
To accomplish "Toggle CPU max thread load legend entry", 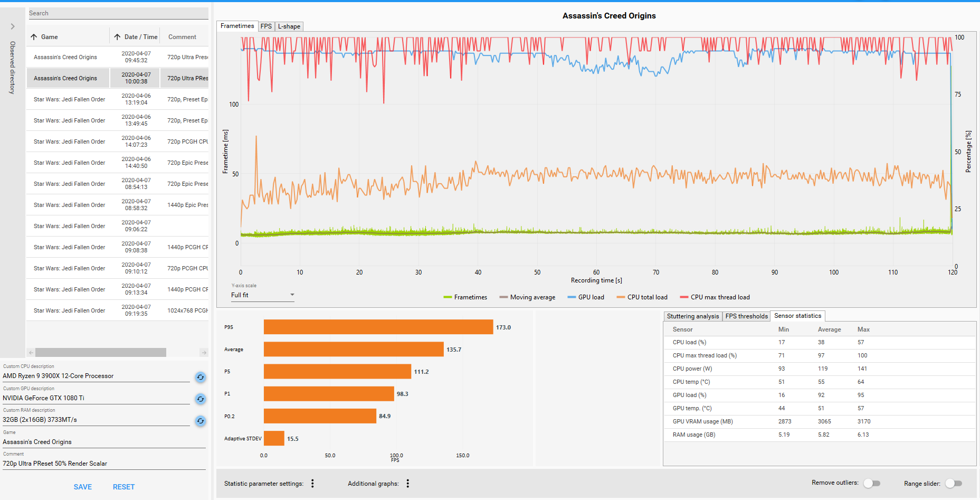I will (x=715, y=297).
